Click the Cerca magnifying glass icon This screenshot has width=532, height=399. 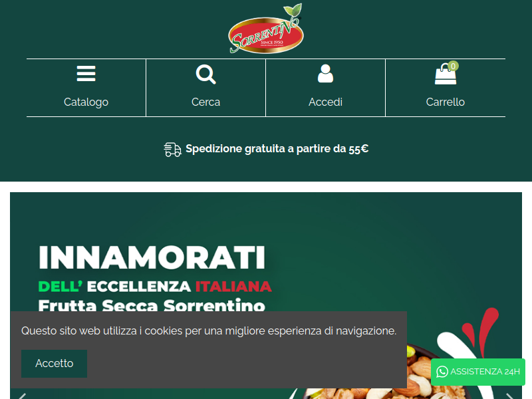pyautogui.click(x=205, y=74)
